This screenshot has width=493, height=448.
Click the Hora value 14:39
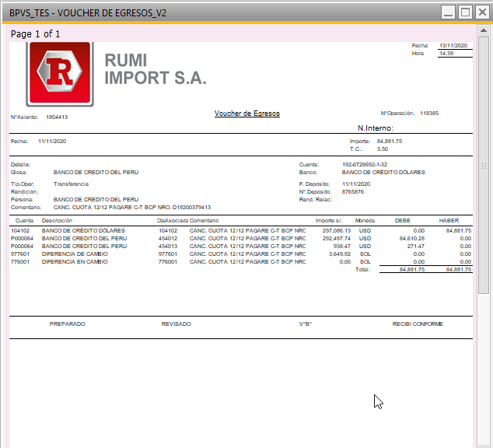click(x=446, y=54)
